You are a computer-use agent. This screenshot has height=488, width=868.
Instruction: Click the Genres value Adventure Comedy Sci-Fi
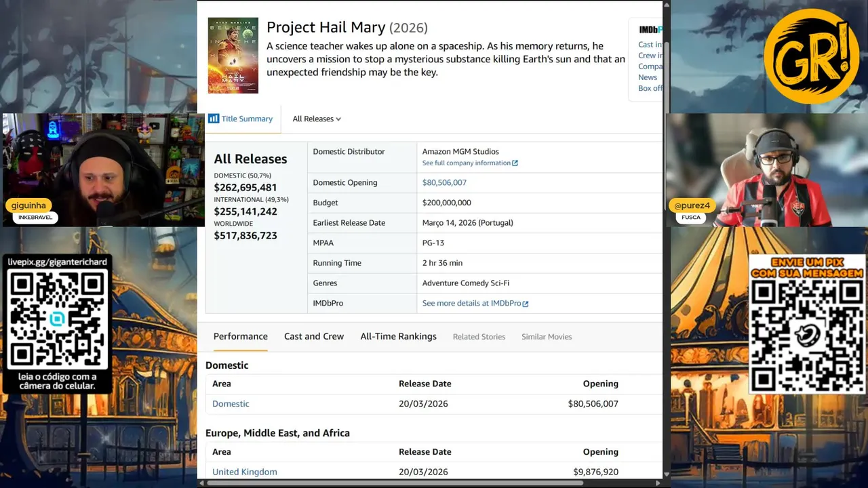click(466, 283)
